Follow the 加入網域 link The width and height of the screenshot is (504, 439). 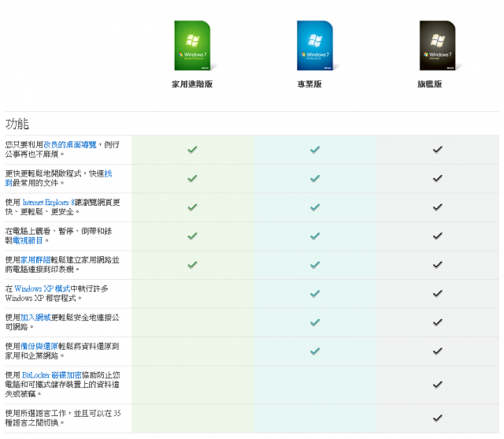(x=35, y=318)
